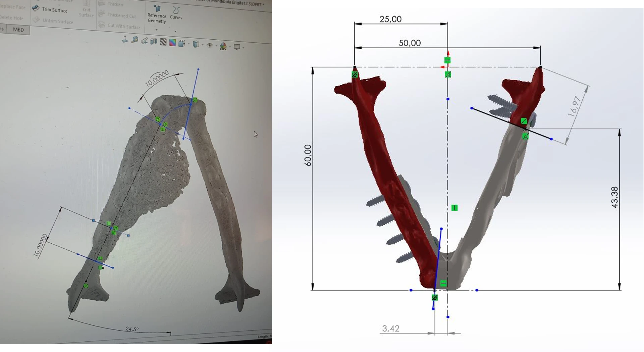644x352 pixels.
Task: Open Edit Appearance color ball icon
Action: click(223, 46)
